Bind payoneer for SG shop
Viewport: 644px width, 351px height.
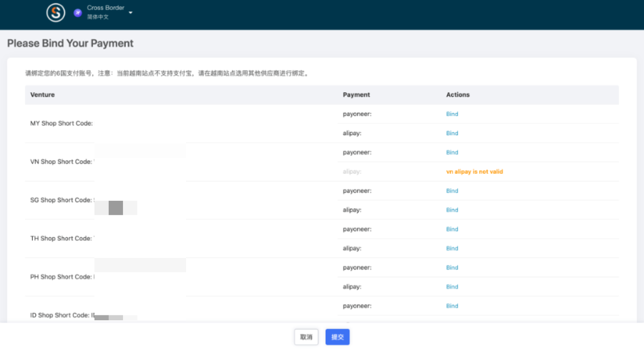click(x=452, y=190)
